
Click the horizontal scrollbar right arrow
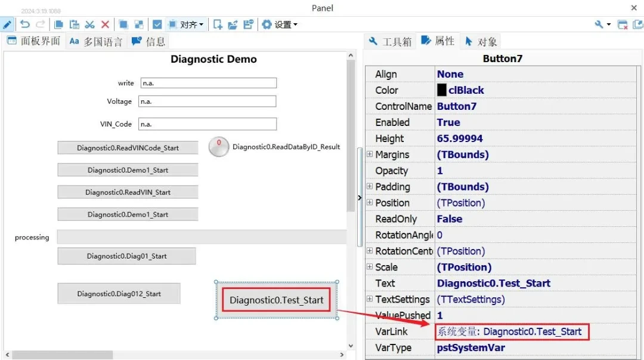point(342,355)
